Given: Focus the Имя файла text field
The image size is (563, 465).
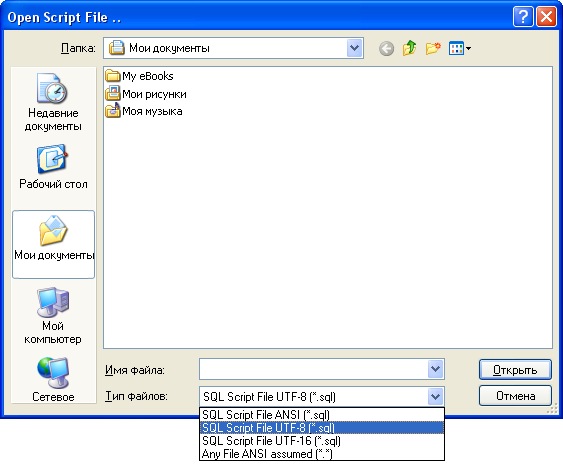Looking at the screenshot, I should click(313, 369).
